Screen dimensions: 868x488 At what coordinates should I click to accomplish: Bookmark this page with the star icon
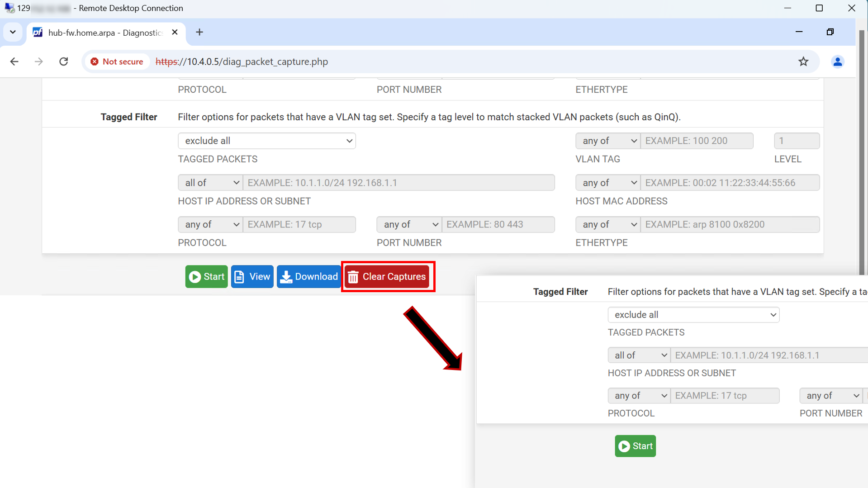[803, 62]
